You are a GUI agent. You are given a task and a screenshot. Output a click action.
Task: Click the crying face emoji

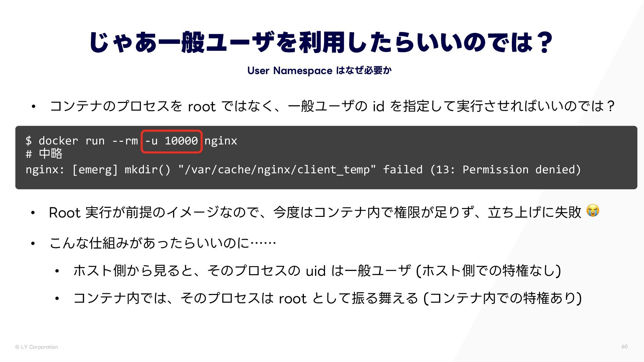pos(593,211)
